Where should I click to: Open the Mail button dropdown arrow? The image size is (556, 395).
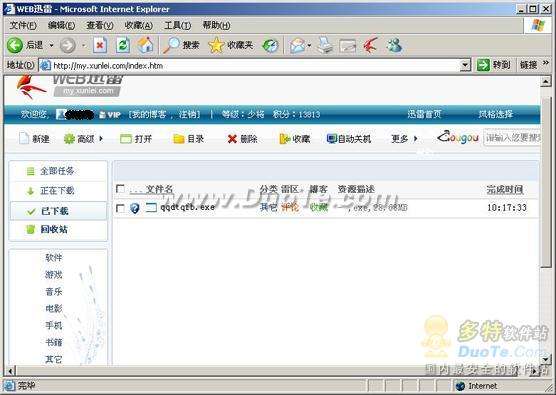point(309,45)
